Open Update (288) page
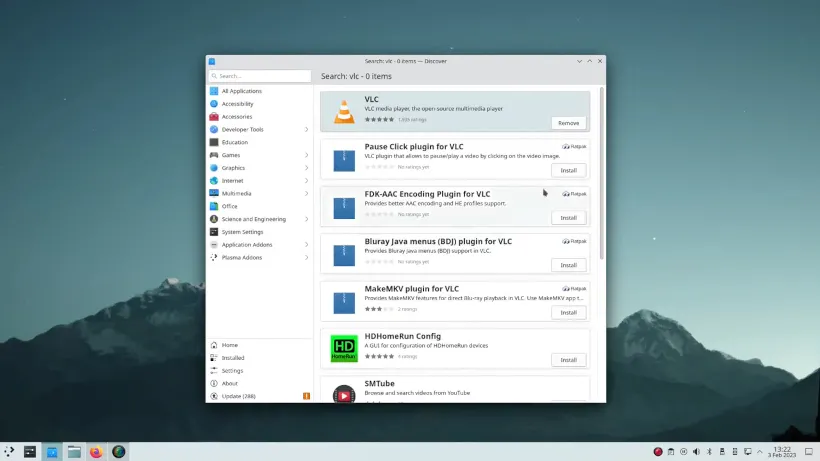 click(x=259, y=396)
